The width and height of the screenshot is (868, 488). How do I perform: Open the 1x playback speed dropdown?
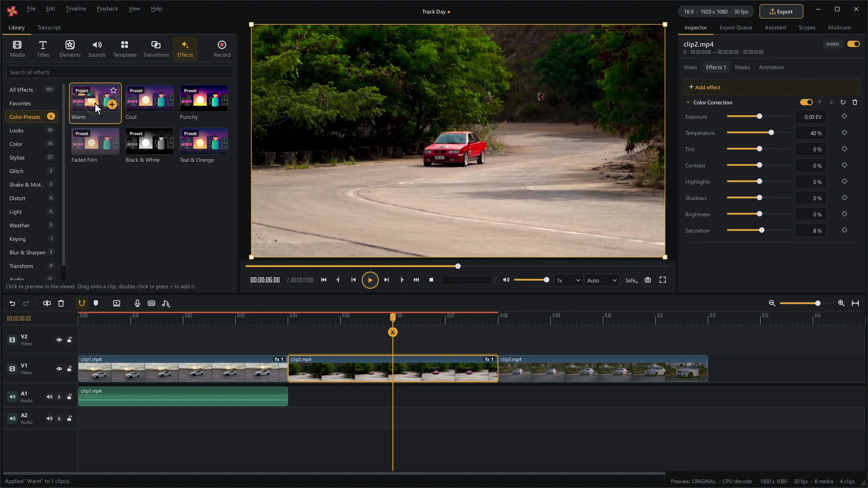tap(568, 281)
